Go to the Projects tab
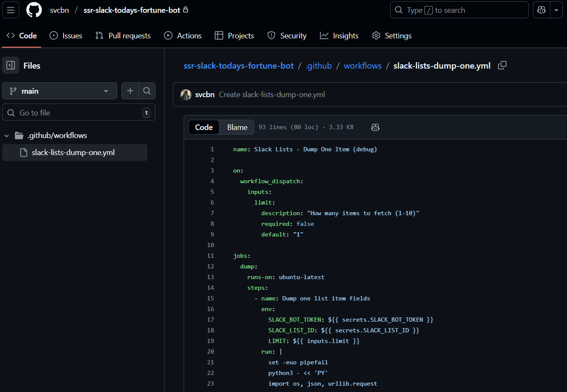The height and width of the screenshot is (392, 567). (x=234, y=36)
